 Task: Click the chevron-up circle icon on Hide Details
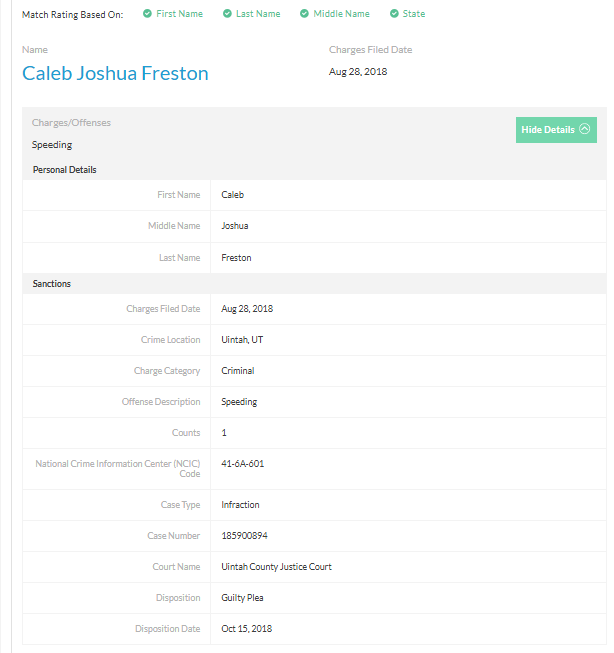pyautogui.click(x=584, y=129)
